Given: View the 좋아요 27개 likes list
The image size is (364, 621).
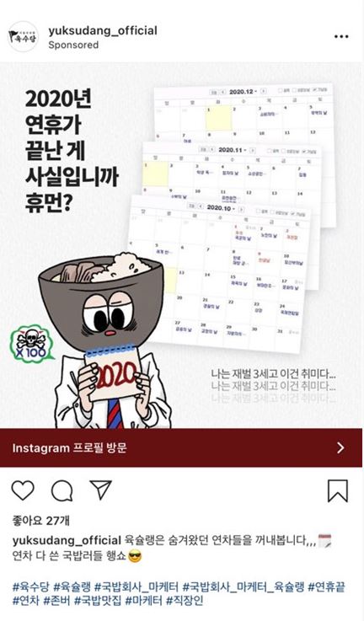Looking at the screenshot, I should pyautogui.click(x=40, y=521).
